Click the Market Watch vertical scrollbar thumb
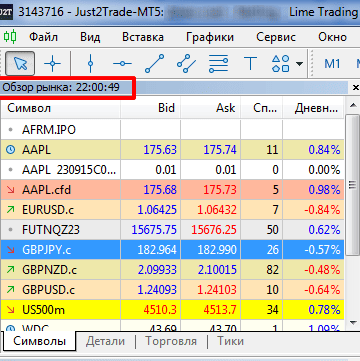360x361 pixels. pyautogui.click(x=352, y=184)
